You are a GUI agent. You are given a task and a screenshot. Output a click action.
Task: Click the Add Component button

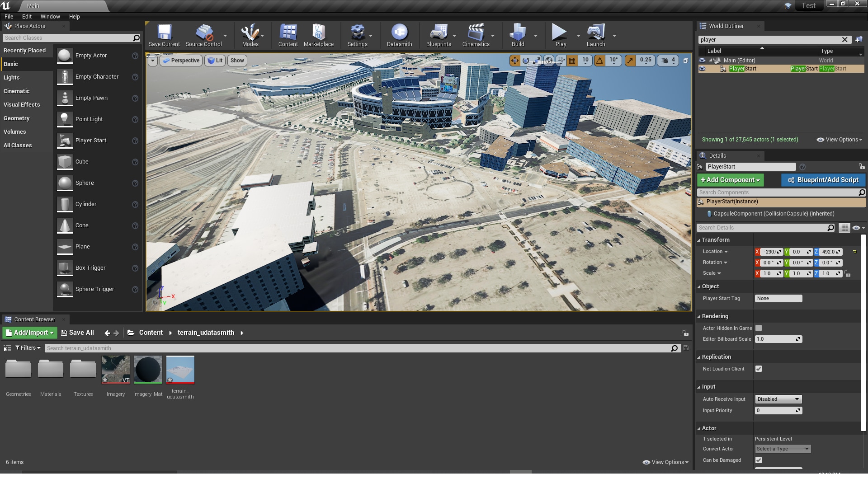point(730,180)
